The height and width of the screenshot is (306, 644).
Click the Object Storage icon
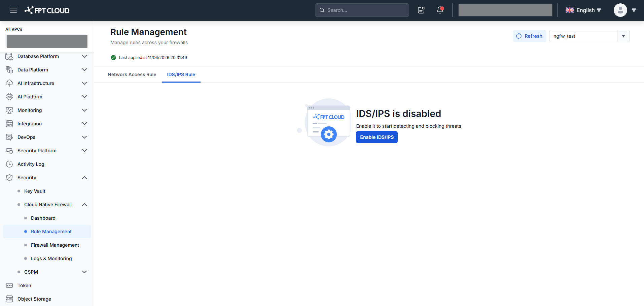point(9,299)
